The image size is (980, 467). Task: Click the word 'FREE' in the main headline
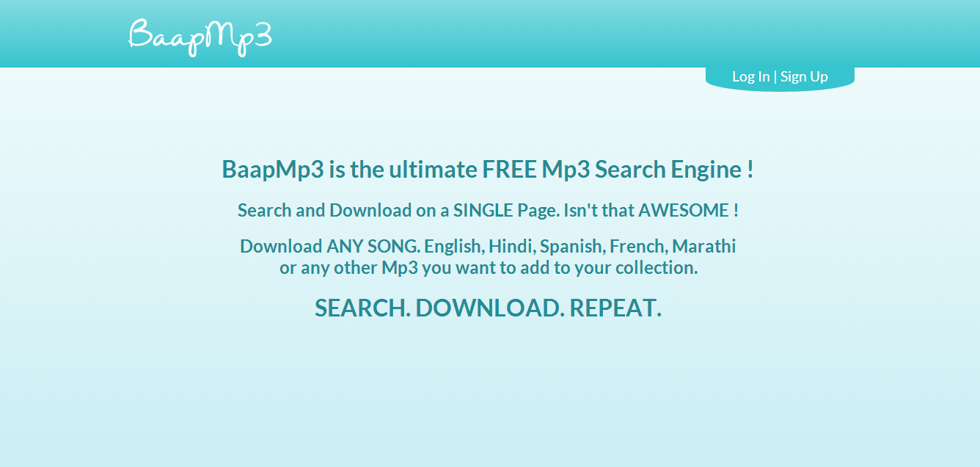pos(509,170)
